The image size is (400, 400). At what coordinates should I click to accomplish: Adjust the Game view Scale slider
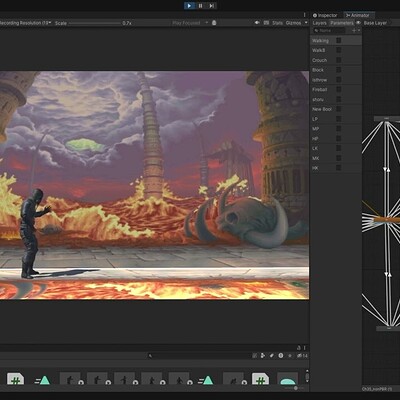click(x=94, y=23)
